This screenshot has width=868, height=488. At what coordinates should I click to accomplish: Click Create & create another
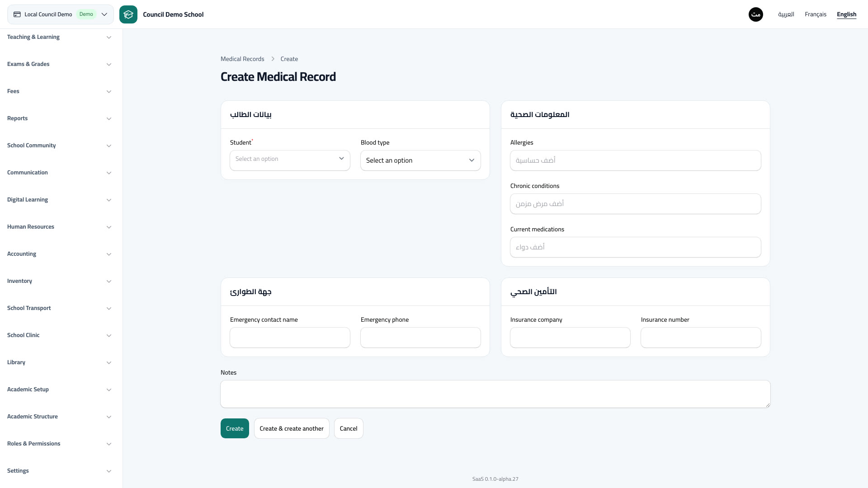click(x=292, y=428)
